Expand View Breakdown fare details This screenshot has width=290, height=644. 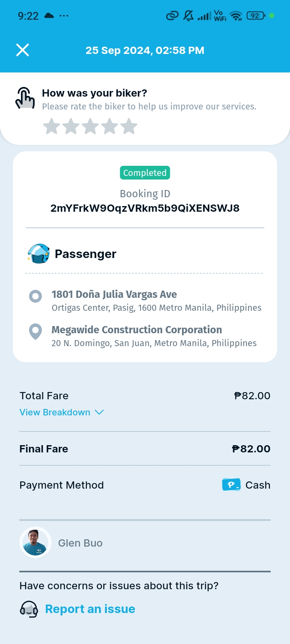point(55,412)
